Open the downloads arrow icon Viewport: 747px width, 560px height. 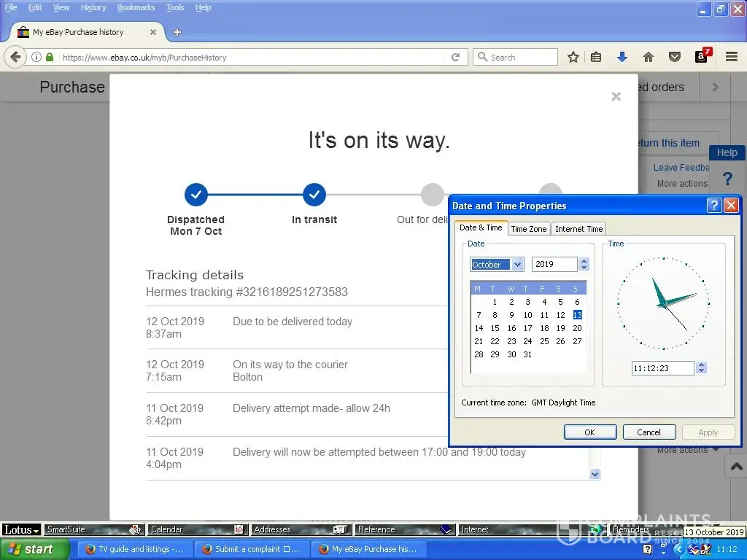[622, 57]
